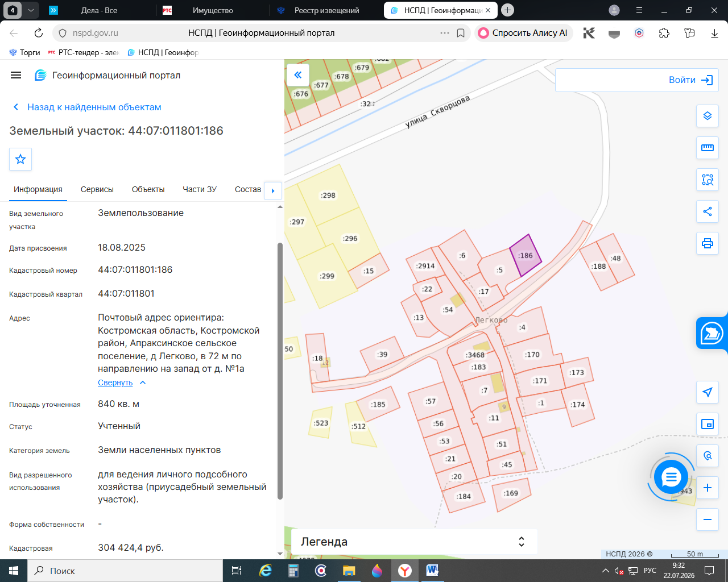Switch to the Состав tab
This screenshot has height=582, width=728.
pos(248,189)
